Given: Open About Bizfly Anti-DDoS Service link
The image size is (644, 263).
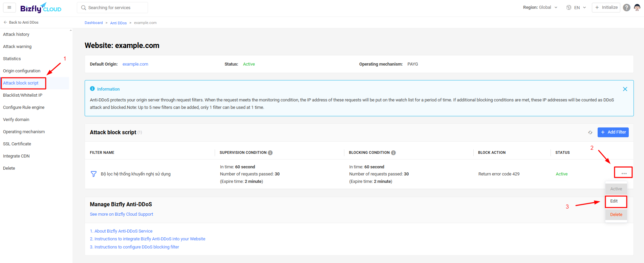Looking at the screenshot, I should coord(121,231).
